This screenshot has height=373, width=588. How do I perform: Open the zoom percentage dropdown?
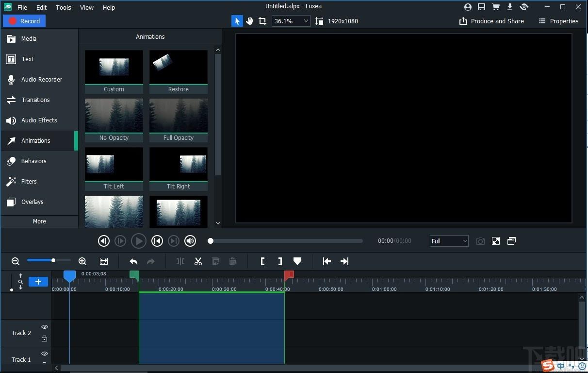(x=291, y=21)
